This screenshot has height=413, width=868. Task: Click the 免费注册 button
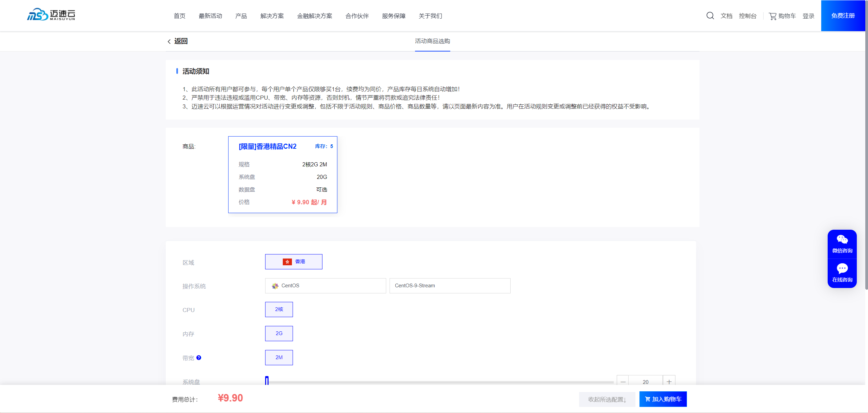(x=843, y=16)
